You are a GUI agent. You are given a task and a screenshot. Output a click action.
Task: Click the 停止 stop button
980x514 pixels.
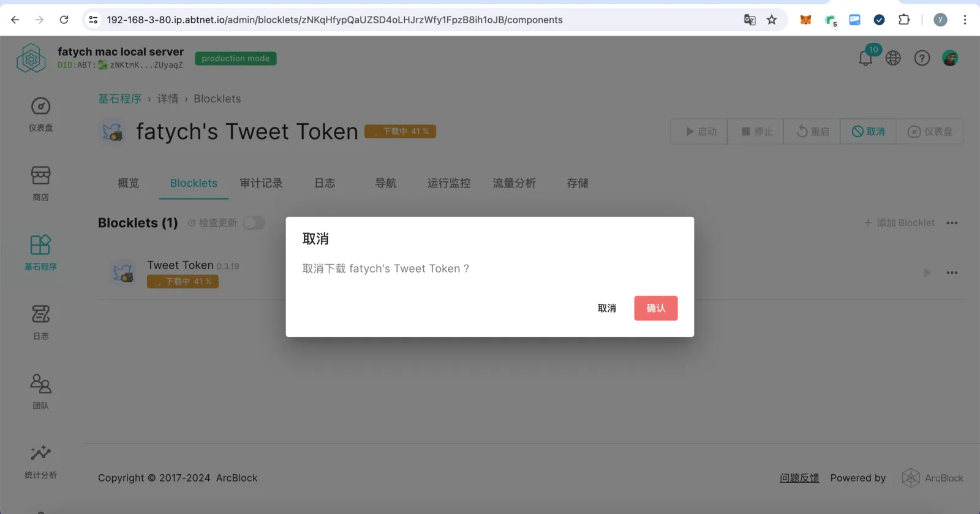(x=756, y=132)
